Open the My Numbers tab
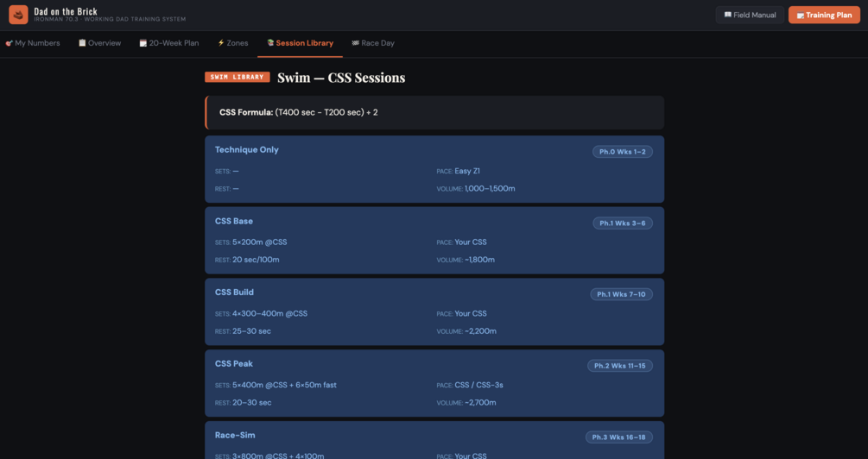The width and height of the screenshot is (868, 459). click(x=33, y=43)
